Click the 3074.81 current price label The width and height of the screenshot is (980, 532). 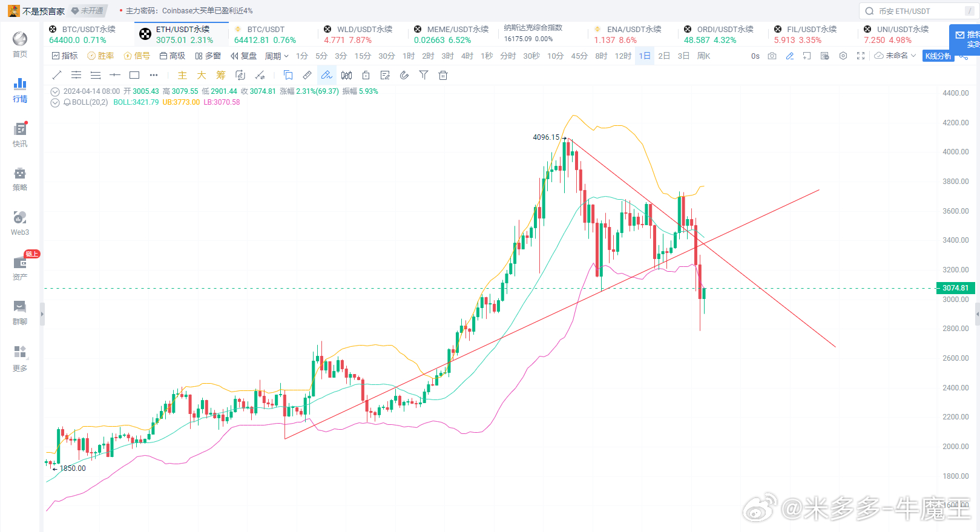coord(955,288)
